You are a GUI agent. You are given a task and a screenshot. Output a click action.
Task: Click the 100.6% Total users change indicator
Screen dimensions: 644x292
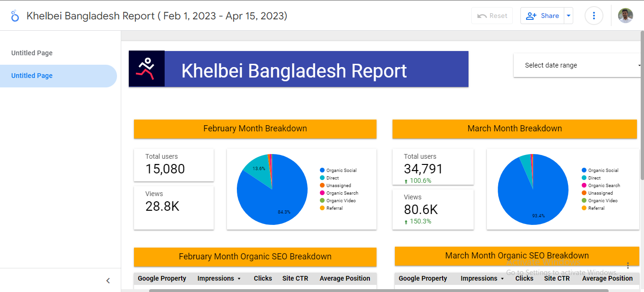(418, 181)
